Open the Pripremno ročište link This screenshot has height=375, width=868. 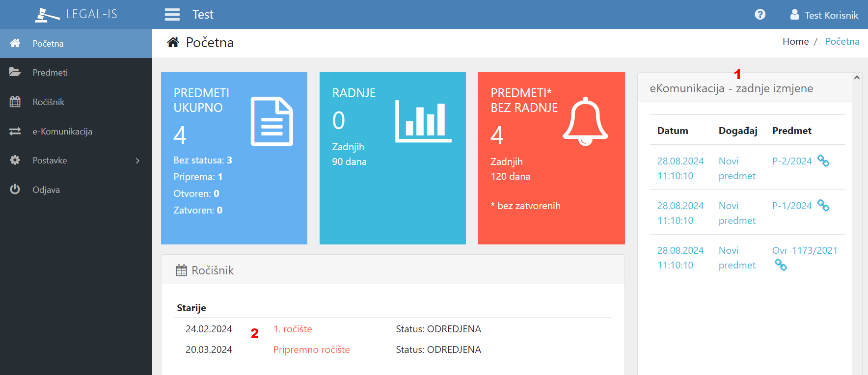(311, 349)
